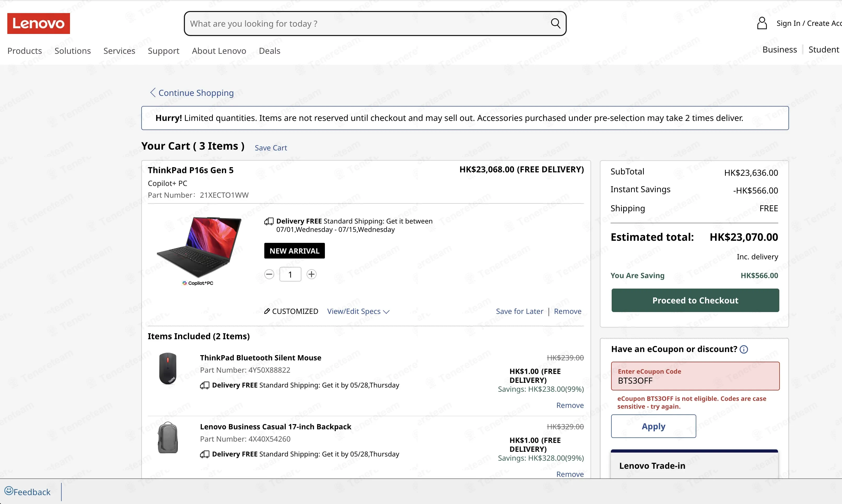Click the Silent Mouse delivery truck icon
This screenshot has width=842, height=504.
pos(204,385)
